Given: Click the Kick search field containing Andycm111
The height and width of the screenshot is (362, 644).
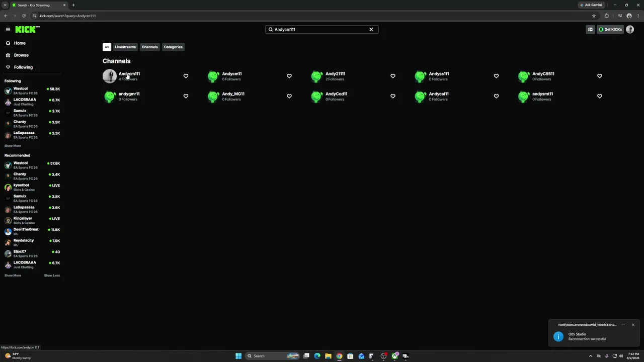Looking at the screenshot, I should (x=322, y=30).
